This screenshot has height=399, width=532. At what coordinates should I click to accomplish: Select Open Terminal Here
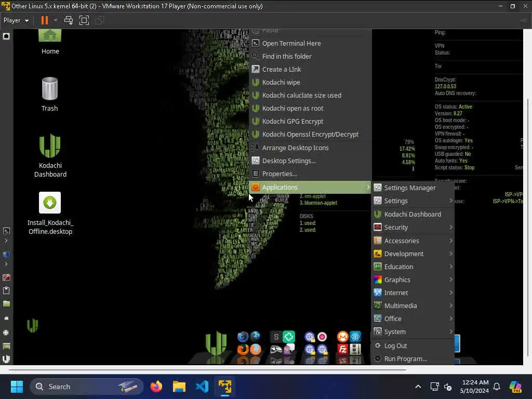coord(310,44)
